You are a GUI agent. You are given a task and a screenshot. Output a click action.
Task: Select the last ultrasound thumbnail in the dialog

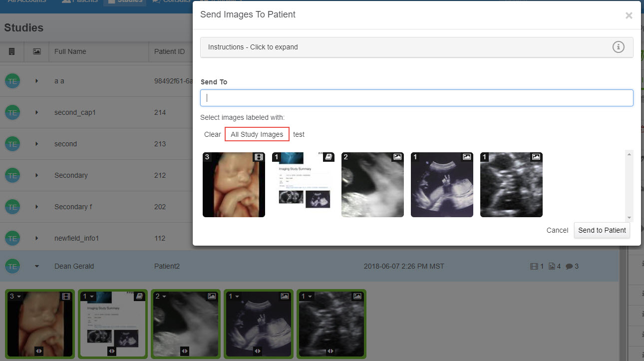[x=511, y=185]
